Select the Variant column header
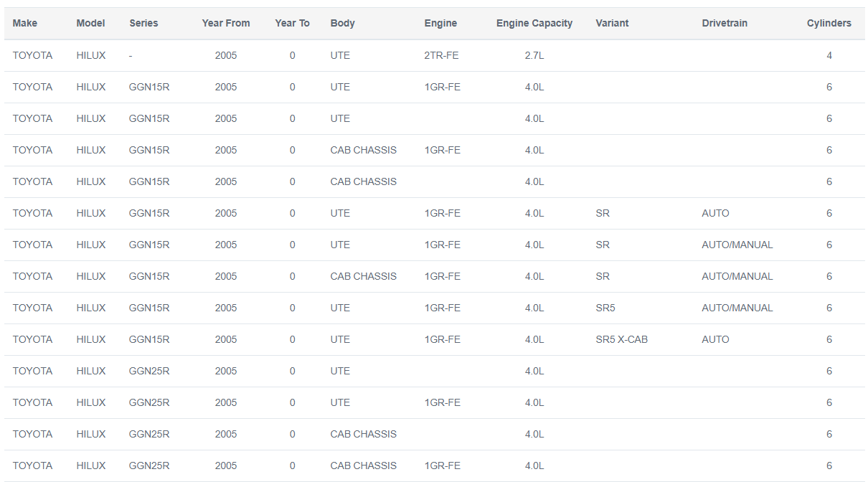This screenshot has width=868, height=482. [612, 23]
